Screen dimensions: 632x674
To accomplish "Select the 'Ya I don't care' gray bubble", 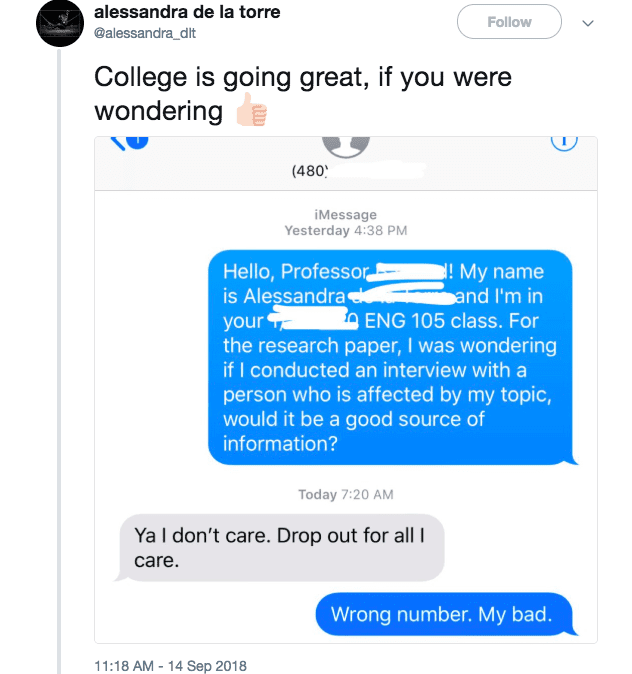I will coord(279,548).
